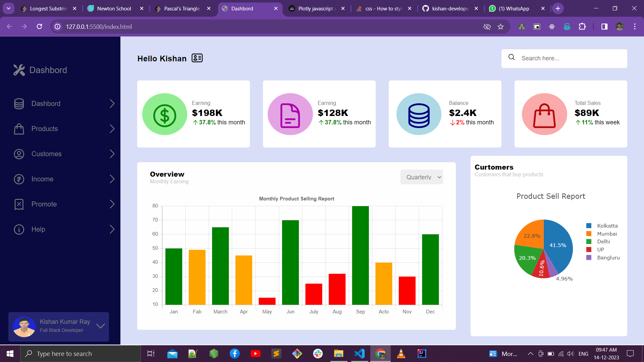Click the red shopping bag sales icon

pyautogui.click(x=544, y=114)
